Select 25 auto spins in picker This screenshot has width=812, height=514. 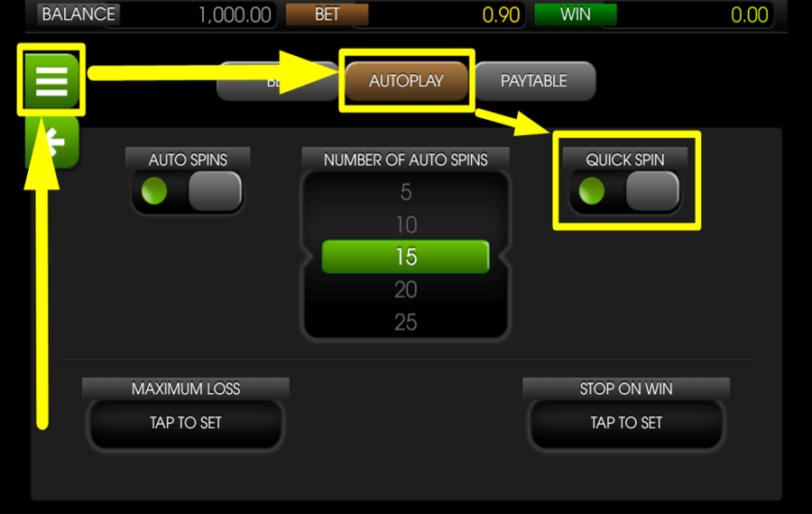[406, 323]
